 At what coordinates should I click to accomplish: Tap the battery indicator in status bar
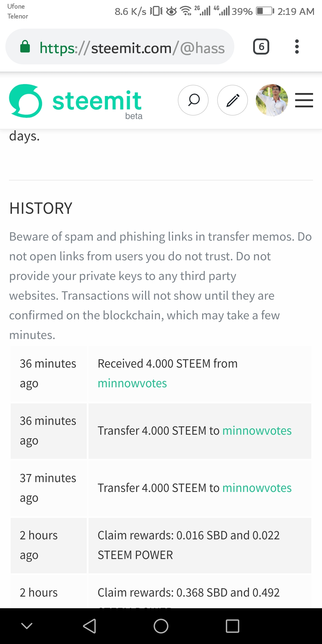click(265, 11)
